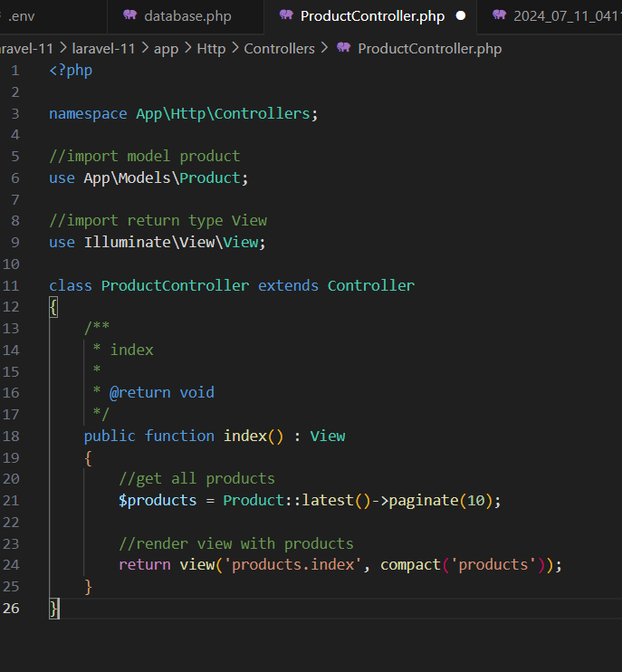Image resolution: width=622 pixels, height=672 pixels.
Task: Click 'compact' function call on line 24
Action: pyautogui.click(x=410, y=565)
